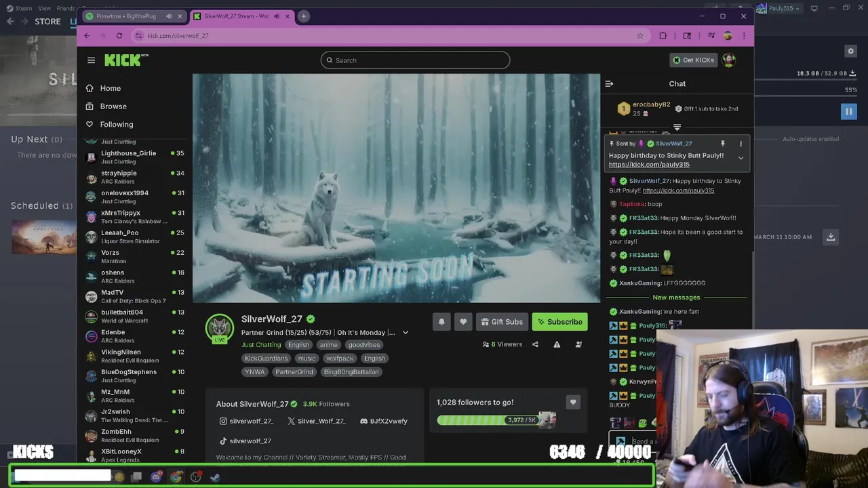Image resolution: width=868 pixels, height=488 pixels.
Task: Click erocbaby82 top gifter entry
Action: pos(644,109)
